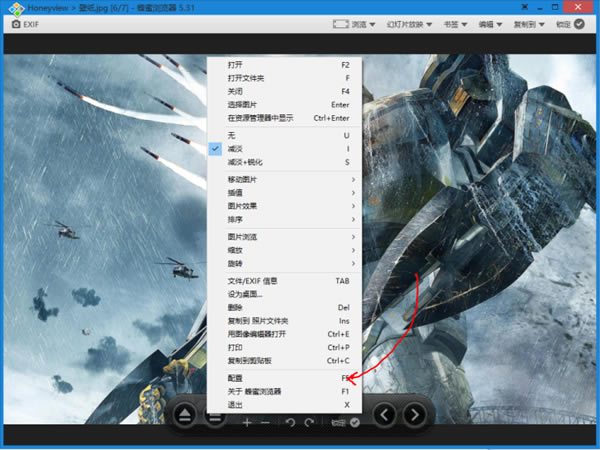Expand the 排序 sort submenu
The image size is (600, 450).
click(x=284, y=220)
